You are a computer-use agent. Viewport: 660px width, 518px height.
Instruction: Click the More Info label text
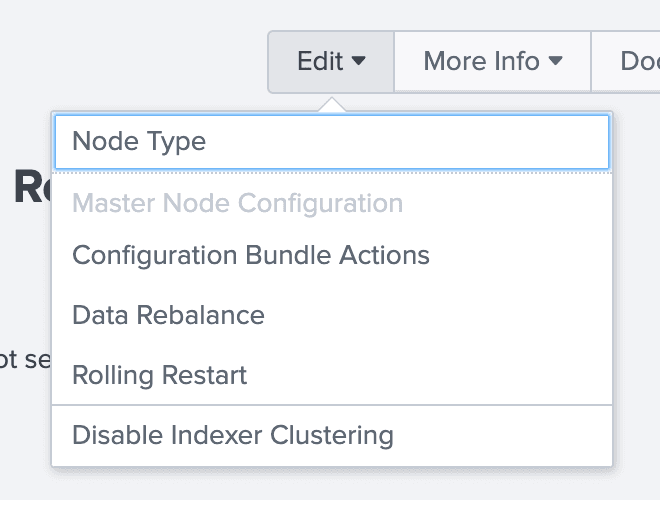pos(482,61)
